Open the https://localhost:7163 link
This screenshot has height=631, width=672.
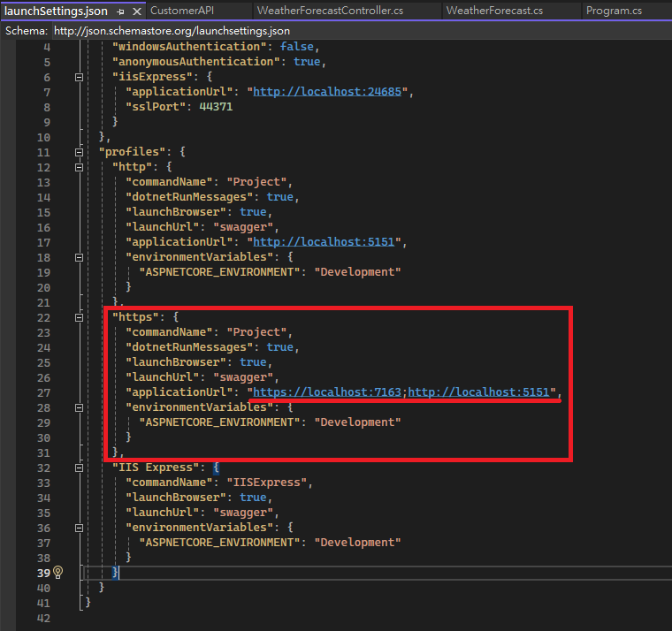327,392
